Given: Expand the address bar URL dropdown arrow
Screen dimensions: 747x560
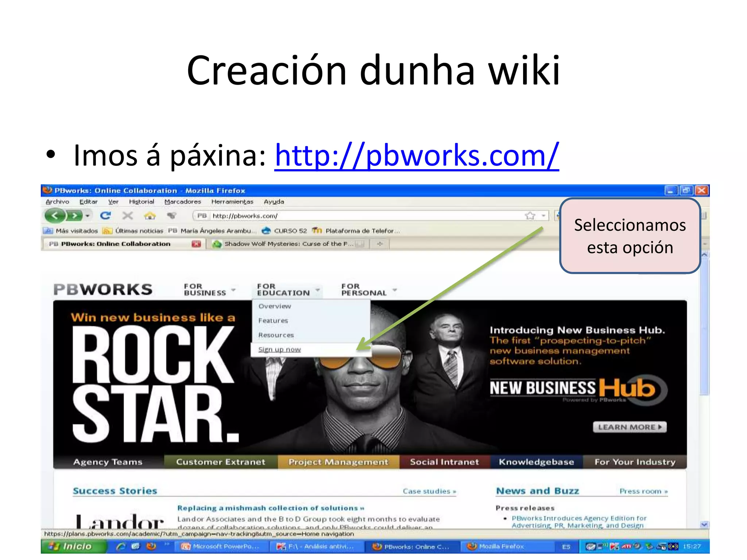Looking at the screenshot, I should [x=543, y=216].
